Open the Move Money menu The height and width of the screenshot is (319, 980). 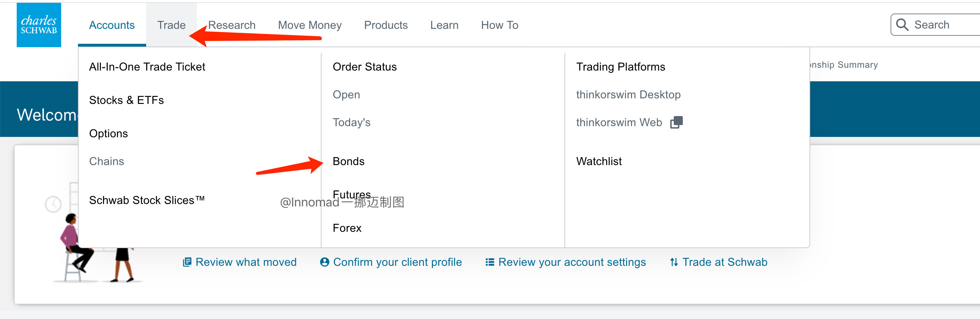click(310, 25)
